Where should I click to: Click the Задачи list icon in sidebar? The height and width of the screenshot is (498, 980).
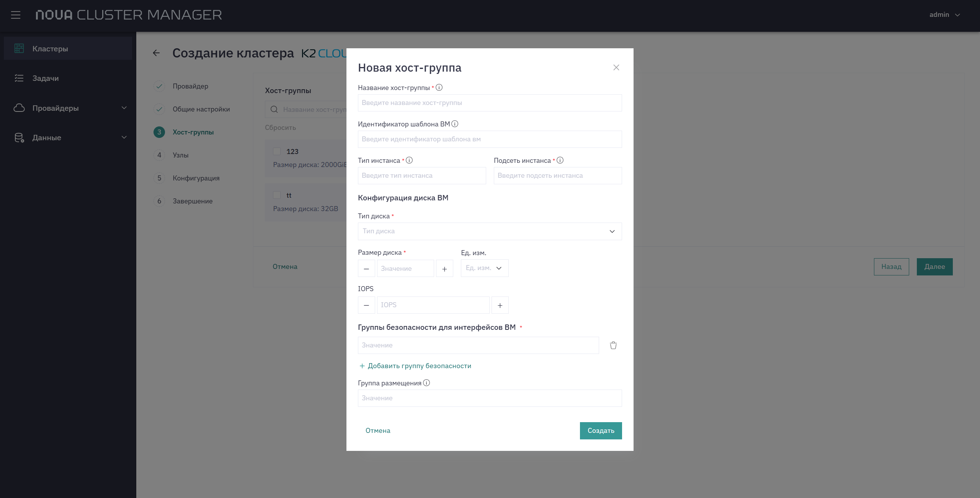[19, 78]
